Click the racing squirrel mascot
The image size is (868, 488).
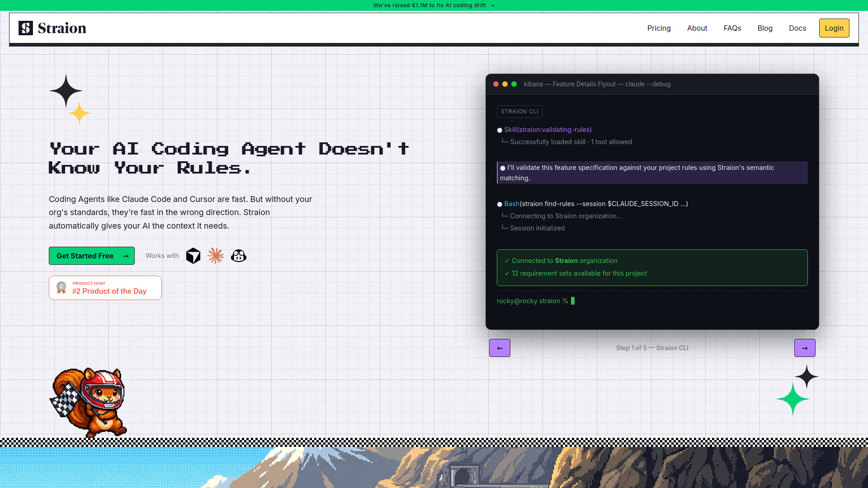coord(90,402)
